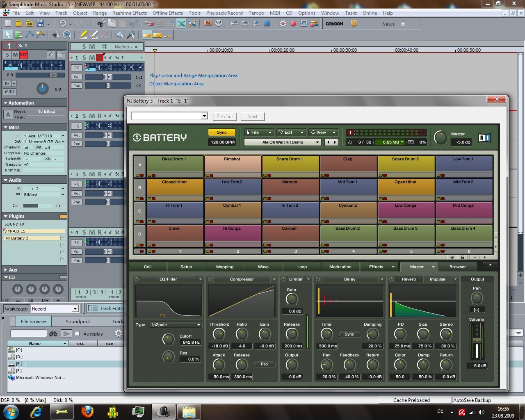Open the Realtime Effects menu
The width and height of the screenshot is (525, 420).
129,13
